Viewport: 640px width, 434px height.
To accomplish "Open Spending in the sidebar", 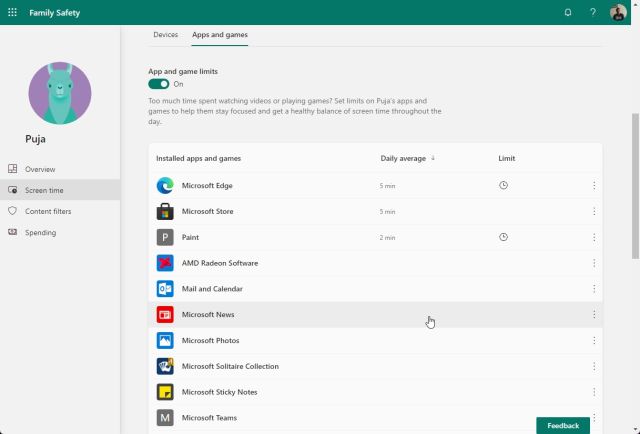I will coord(60,232).
